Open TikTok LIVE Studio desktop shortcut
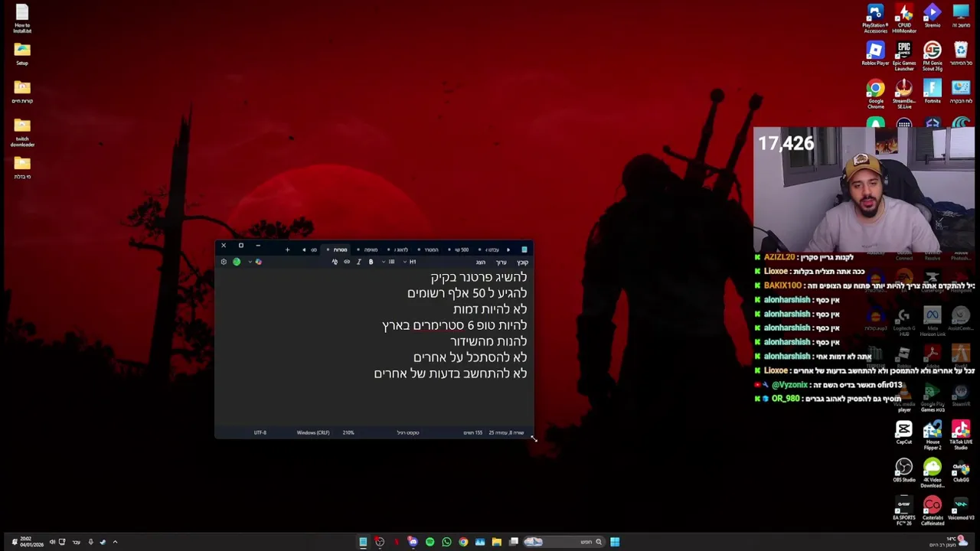 pyautogui.click(x=961, y=435)
